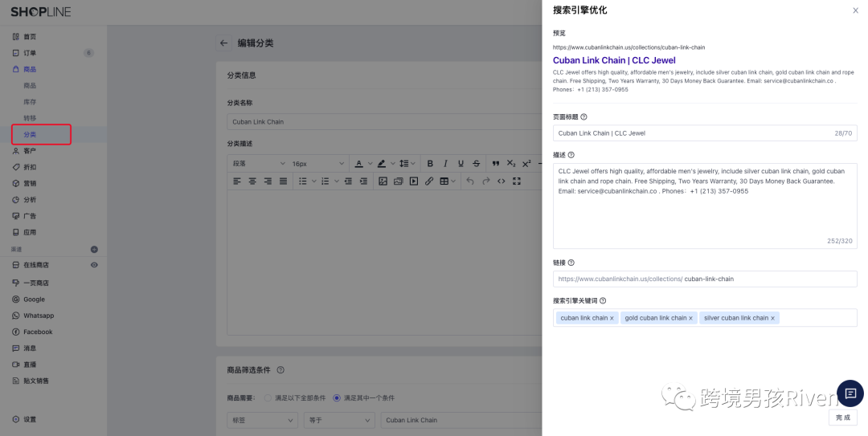Open the 分类 sidebar item

coord(30,134)
